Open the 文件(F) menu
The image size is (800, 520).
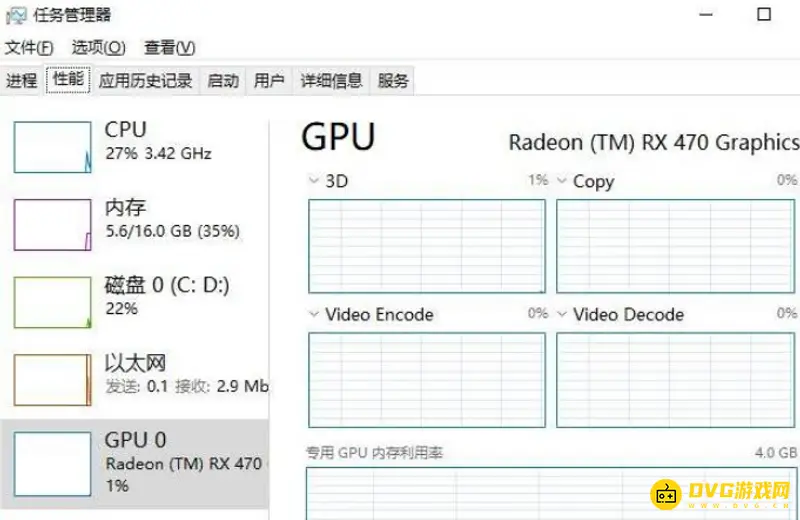[29, 48]
